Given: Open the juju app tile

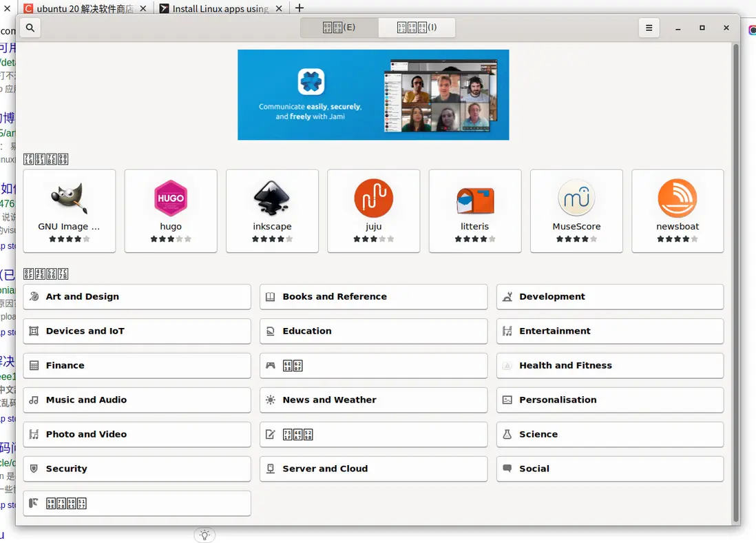Looking at the screenshot, I should coord(374,211).
